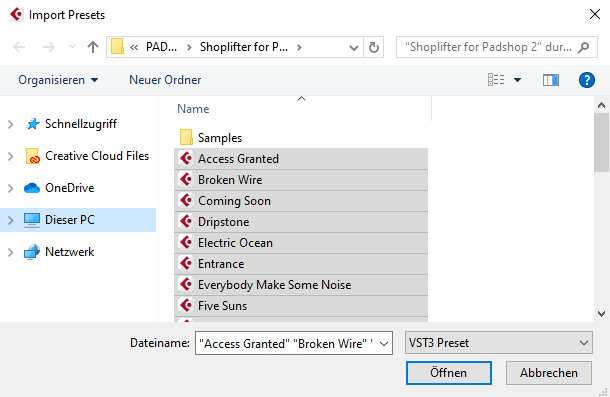Image resolution: width=610 pixels, height=397 pixels.
Task: Select the Entrance preset file
Action: tap(301, 264)
